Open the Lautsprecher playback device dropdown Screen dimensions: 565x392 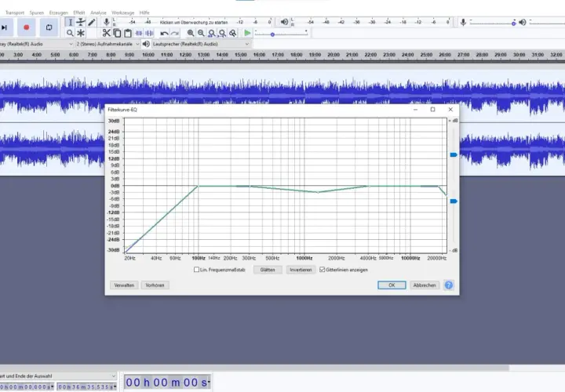(201, 44)
